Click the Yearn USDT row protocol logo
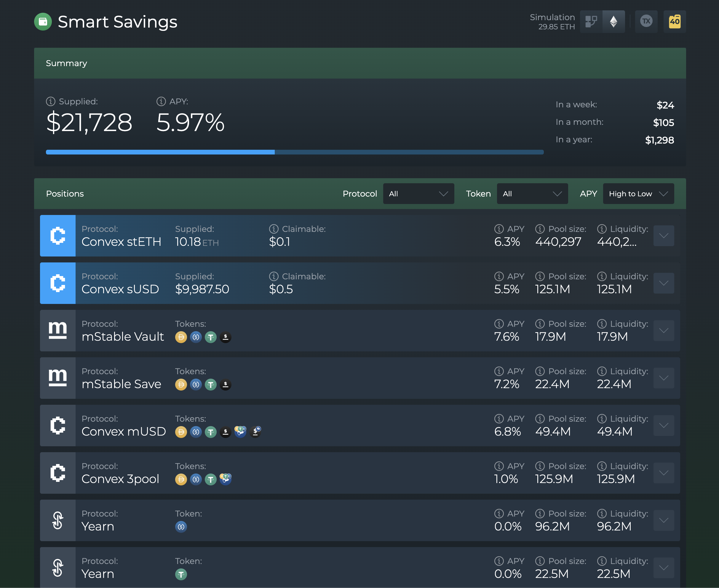Screen dimensions: 719x588 pyautogui.click(x=58, y=568)
